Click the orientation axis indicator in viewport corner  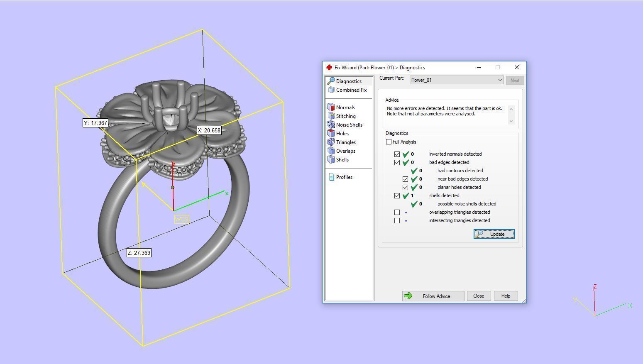point(602,300)
